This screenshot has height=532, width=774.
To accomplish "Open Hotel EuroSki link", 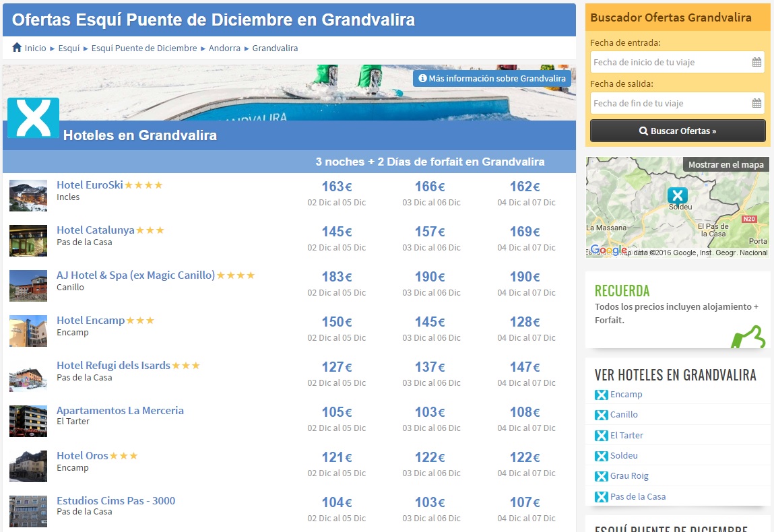I will (90, 185).
